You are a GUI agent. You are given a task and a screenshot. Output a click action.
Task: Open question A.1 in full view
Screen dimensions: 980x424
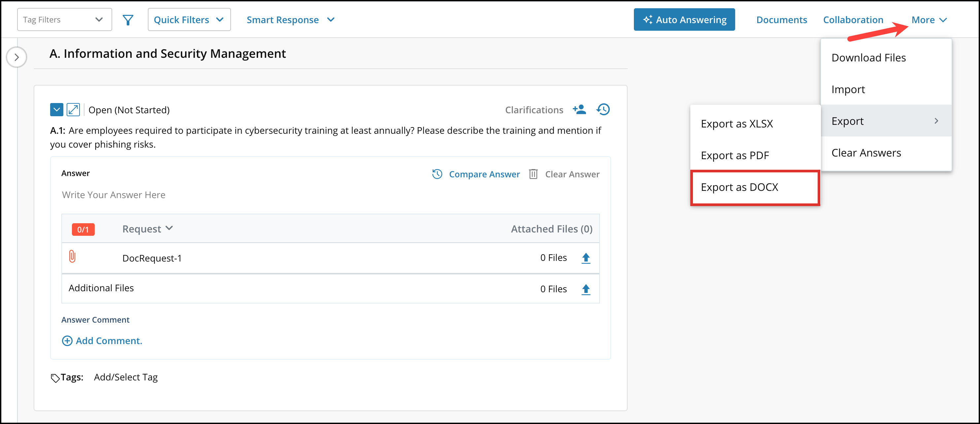pos(73,109)
